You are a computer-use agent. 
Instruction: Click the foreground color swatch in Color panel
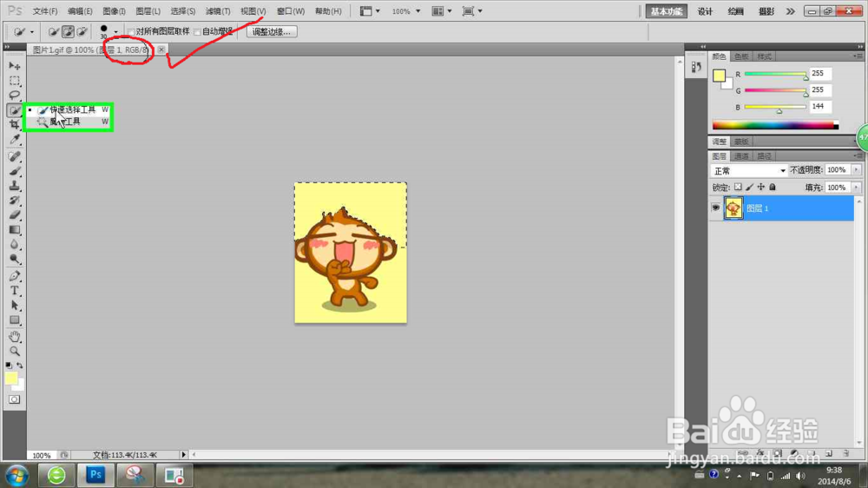(719, 76)
